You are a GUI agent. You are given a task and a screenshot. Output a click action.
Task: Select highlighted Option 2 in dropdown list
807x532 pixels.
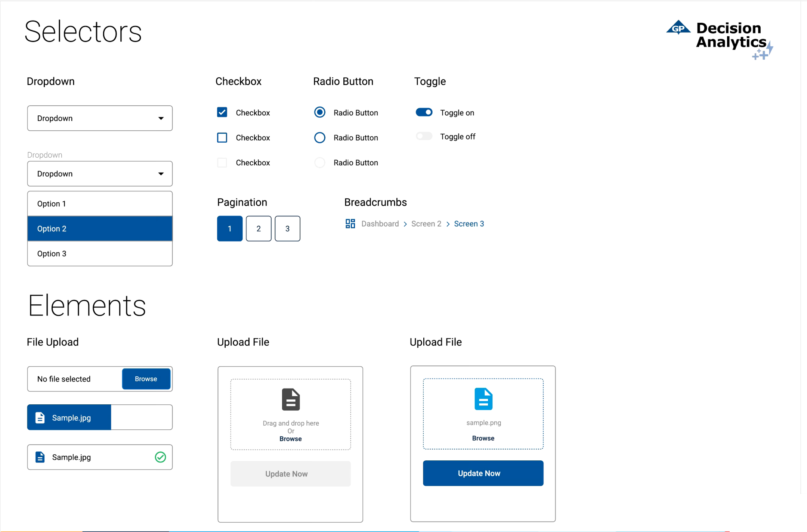pyautogui.click(x=100, y=228)
